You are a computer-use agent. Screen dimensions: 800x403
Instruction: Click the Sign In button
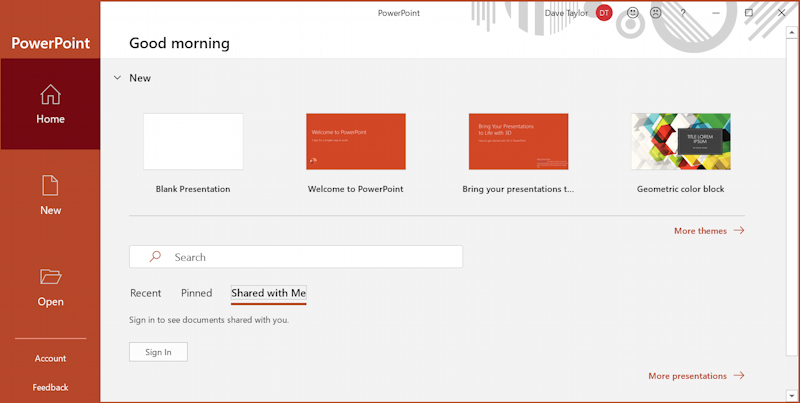pyautogui.click(x=158, y=352)
